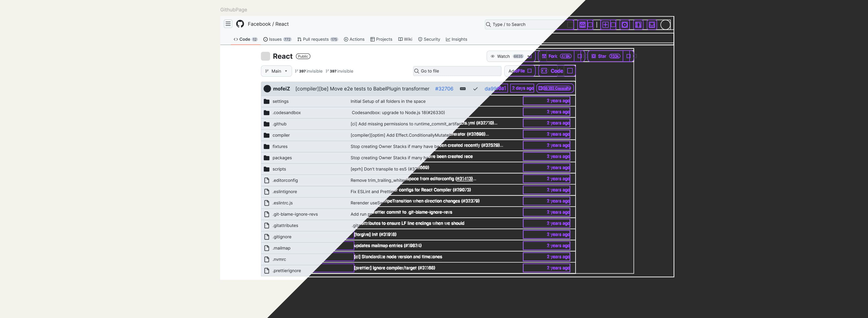
Task: View the commits history count link
Action: pyautogui.click(x=555, y=88)
